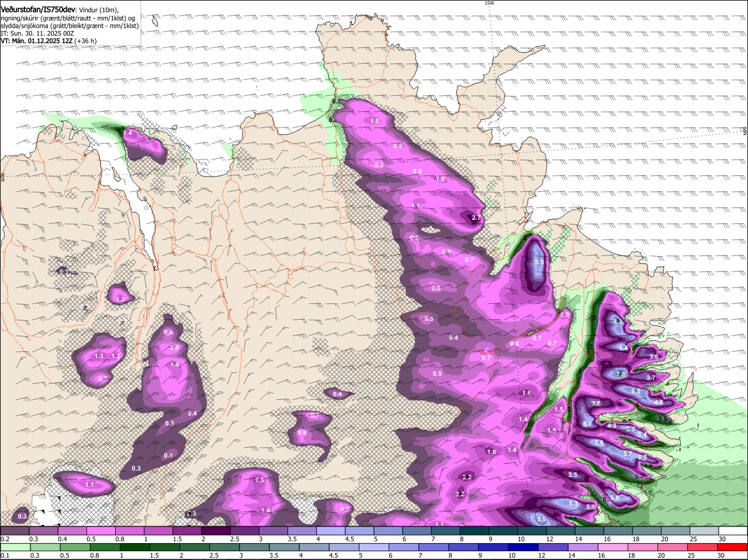Click the 1.8 snowfall value on the map
The height and width of the screenshot is (560, 748).
click(x=491, y=452)
